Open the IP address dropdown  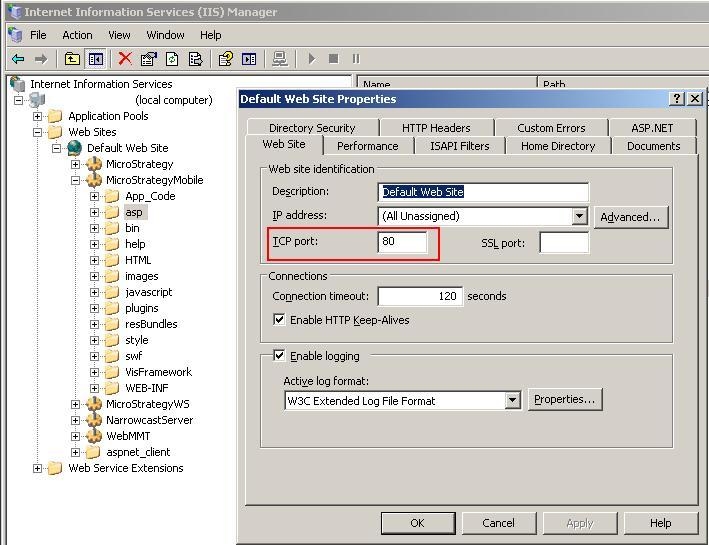[x=579, y=216]
